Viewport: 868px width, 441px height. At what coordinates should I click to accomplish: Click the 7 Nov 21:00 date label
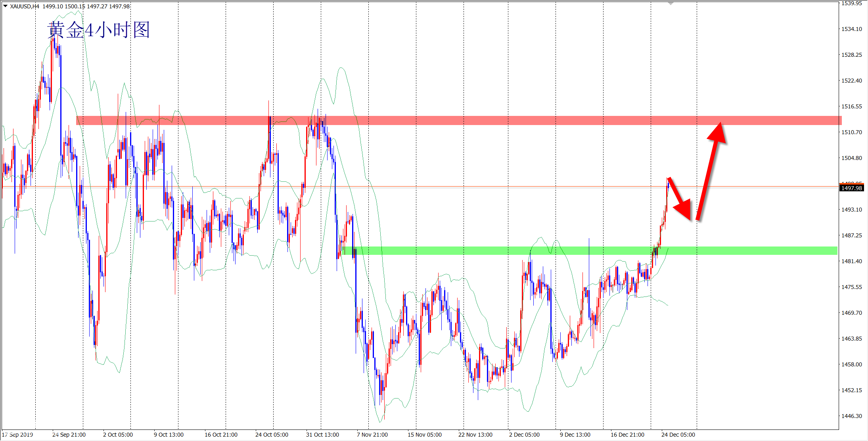pos(372,435)
